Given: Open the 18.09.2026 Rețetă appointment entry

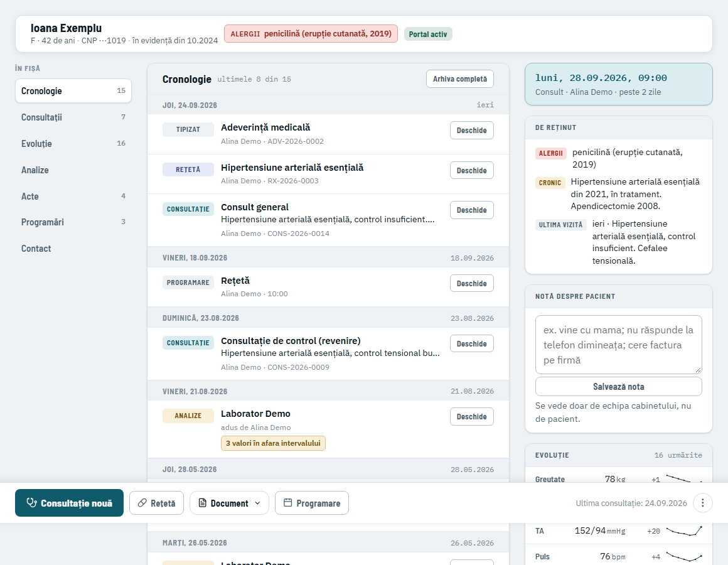Looking at the screenshot, I should (472, 284).
